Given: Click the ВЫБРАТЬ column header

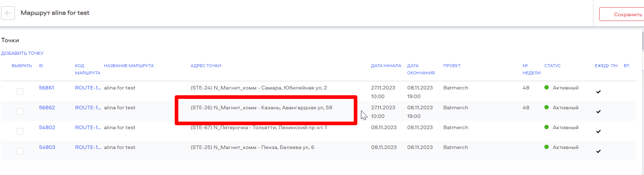Looking at the screenshot, I should coord(22,66).
